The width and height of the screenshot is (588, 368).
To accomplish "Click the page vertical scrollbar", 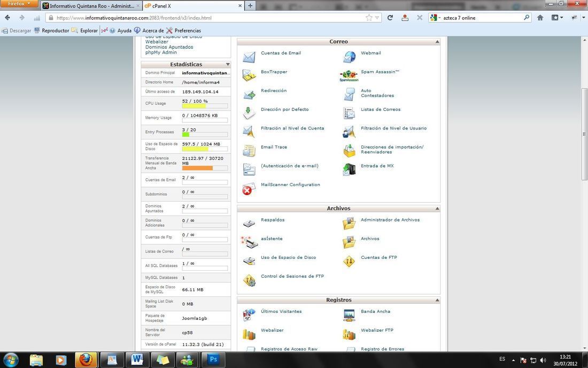I will pos(584,134).
